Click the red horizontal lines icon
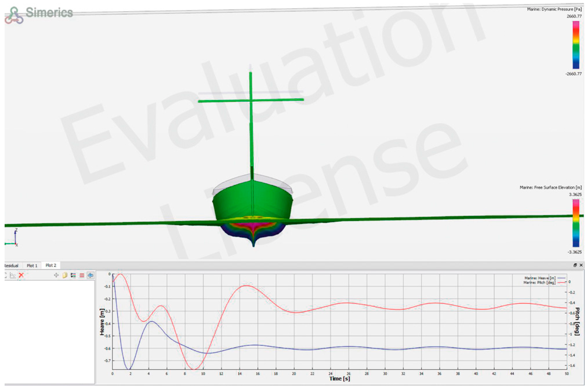 (x=82, y=275)
